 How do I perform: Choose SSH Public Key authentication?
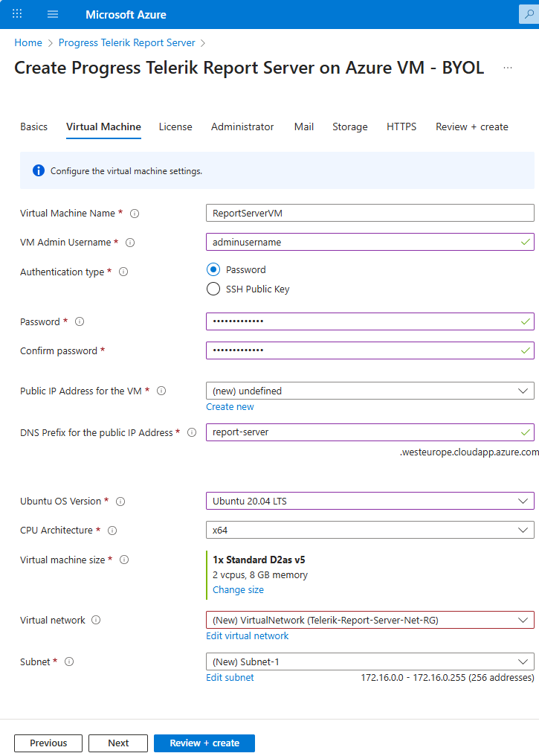coord(213,289)
